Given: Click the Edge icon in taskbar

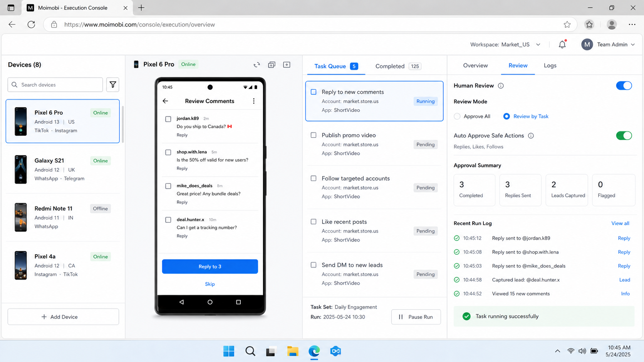Looking at the screenshot, I should point(314,351).
